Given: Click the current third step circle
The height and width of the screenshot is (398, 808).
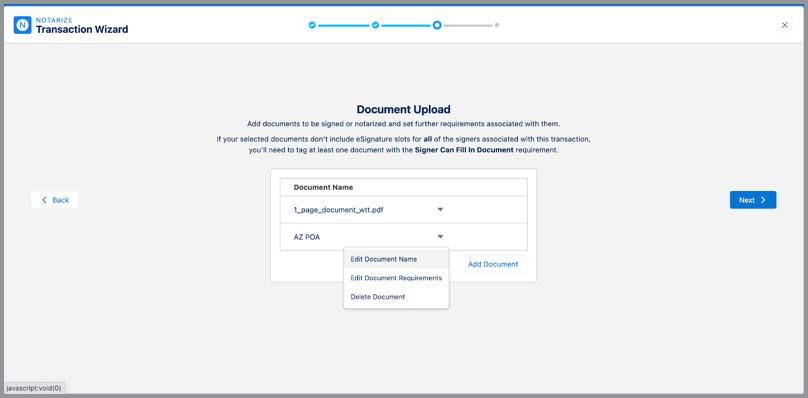Looking at the screenshot, I should pyautogui.click(x=437, y=25).
